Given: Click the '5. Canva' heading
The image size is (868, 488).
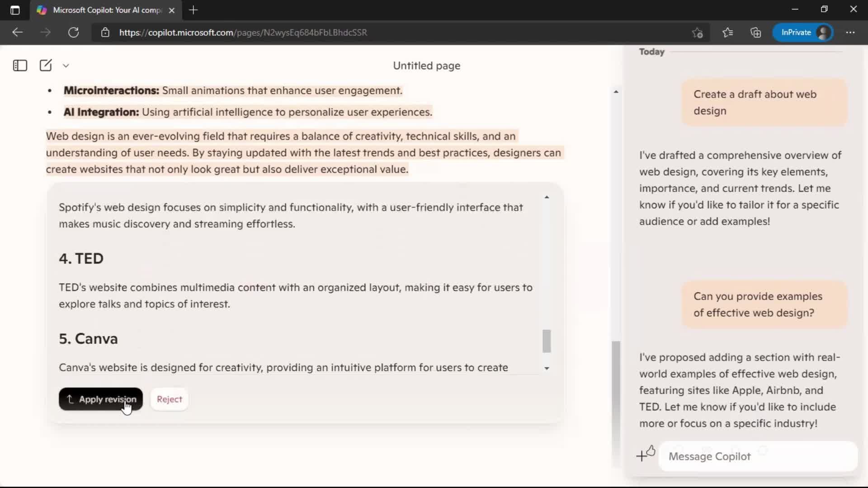Looking at the screenshot, I should (x=88, y=339).
